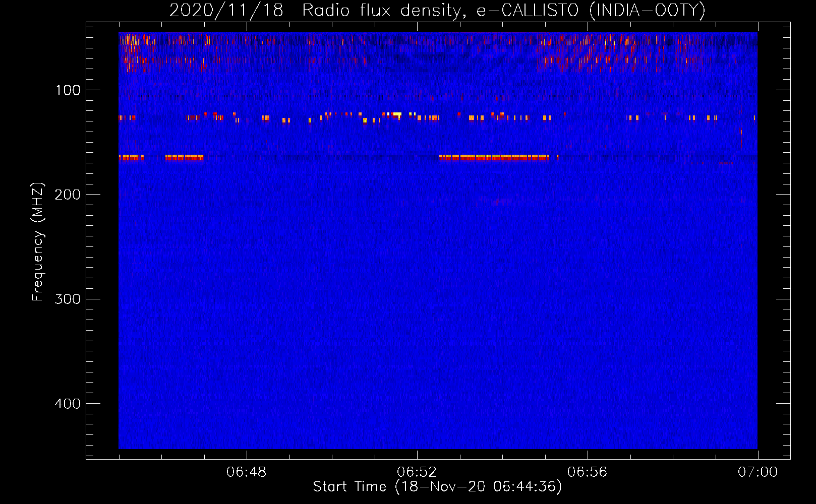Click the 'Frequency (MHZ)' y-axis label
Viewport: 816px width, 504px height.
38,242
